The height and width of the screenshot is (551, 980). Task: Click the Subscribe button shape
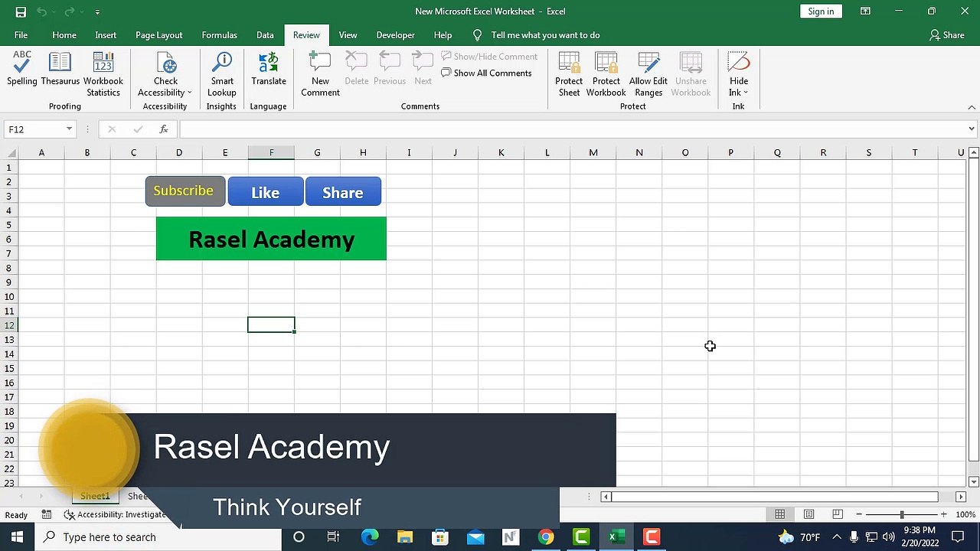tap(185, 191)
